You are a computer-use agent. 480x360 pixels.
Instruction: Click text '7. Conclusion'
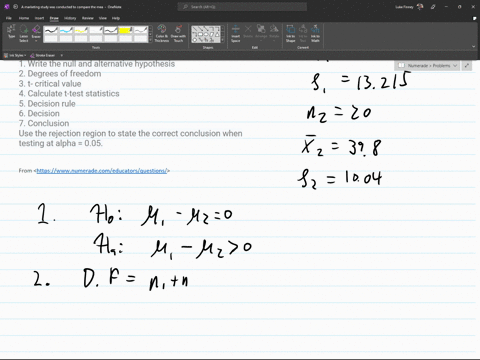[x=44, y=123]
